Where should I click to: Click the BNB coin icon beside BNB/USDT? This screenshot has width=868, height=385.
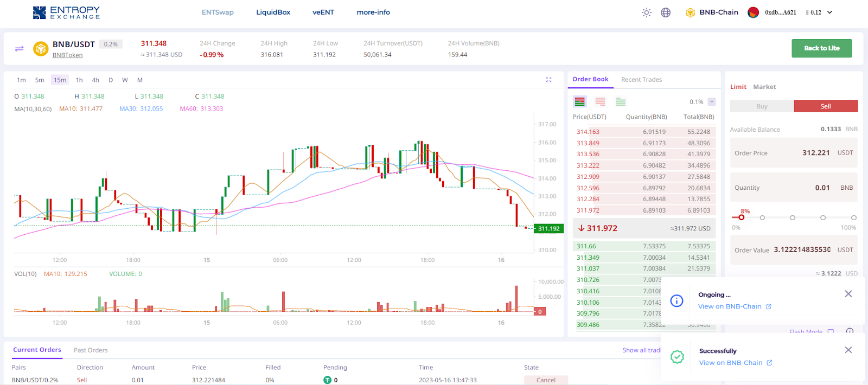(41, 49)
